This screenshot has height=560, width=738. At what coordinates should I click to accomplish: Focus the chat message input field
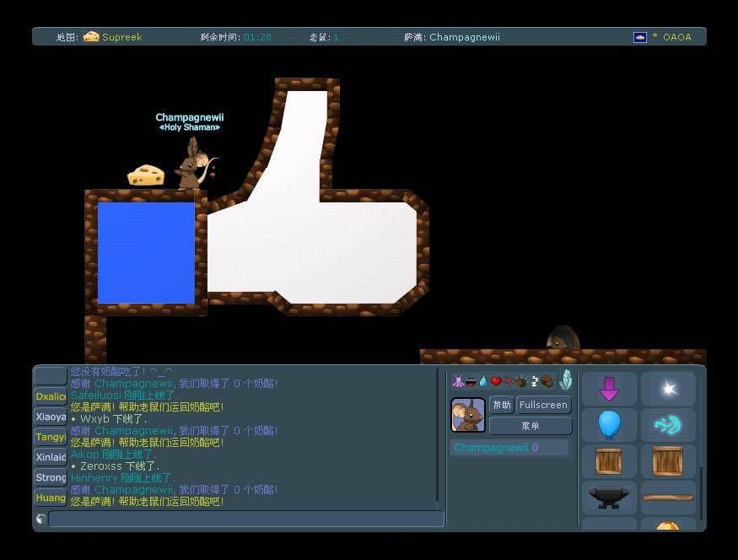click(246, 519)
